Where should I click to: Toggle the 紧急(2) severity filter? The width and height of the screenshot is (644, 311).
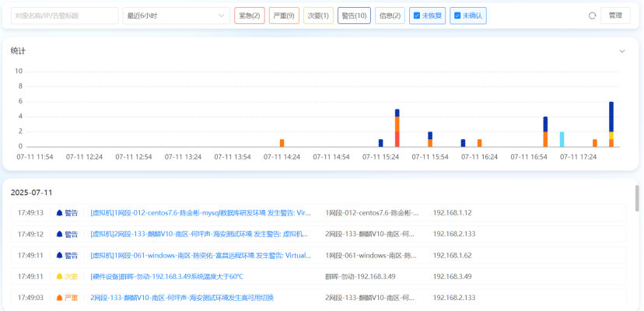(x=250, y=16)
